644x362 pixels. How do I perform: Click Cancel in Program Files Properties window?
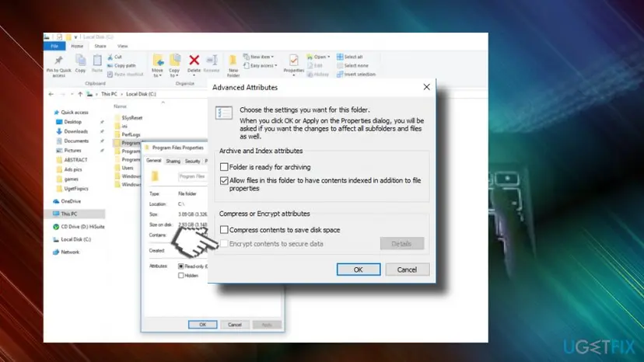click(x=235, y=325)
